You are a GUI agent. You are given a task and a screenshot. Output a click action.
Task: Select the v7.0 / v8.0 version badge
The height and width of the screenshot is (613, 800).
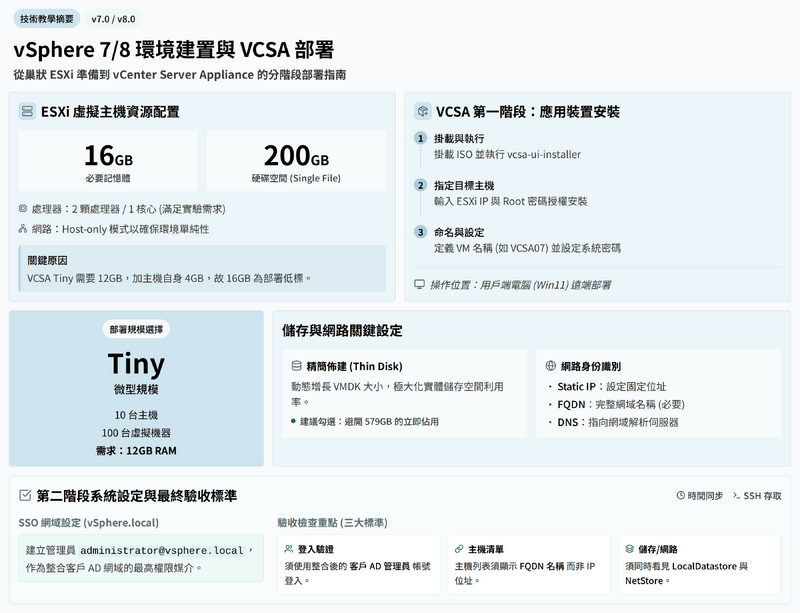[x=113, y=19]
